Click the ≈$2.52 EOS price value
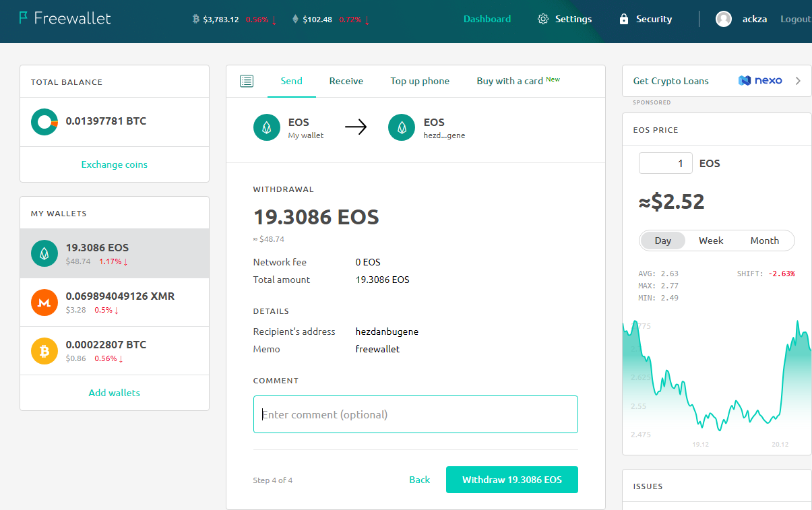Screen dimensions: 812x510 tap(671, 201)
